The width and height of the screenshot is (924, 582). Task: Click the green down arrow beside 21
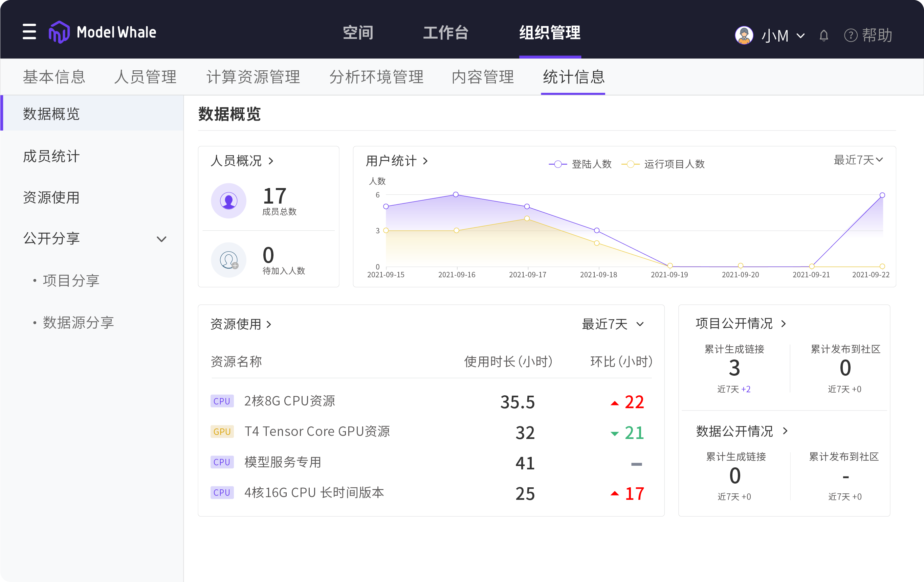[x=614, y=434]
